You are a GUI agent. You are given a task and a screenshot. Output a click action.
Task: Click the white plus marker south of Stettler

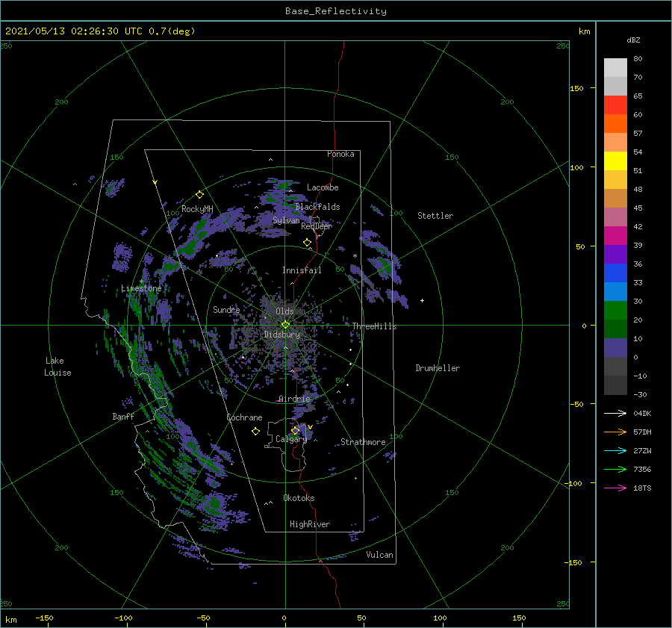click(422, 300)
